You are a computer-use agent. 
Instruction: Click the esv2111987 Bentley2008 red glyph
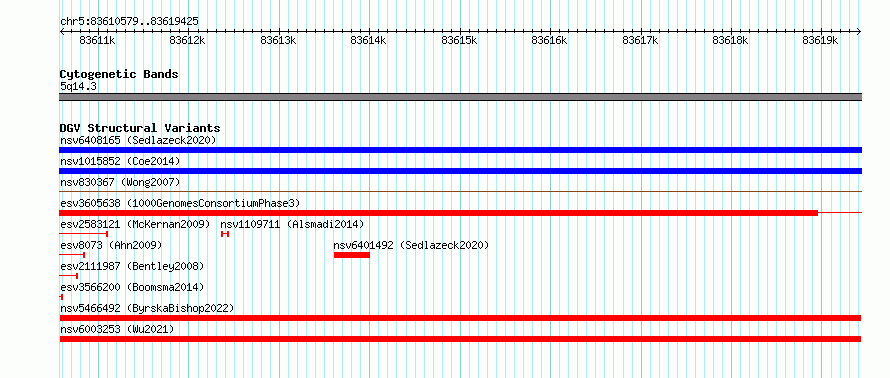point(69,276)
